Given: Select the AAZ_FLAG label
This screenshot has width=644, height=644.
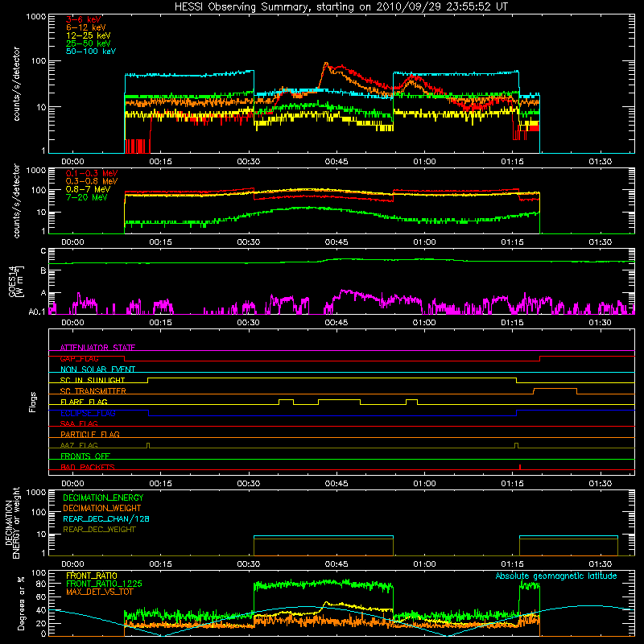Looking at the screenshot, I should coord(79,445).
